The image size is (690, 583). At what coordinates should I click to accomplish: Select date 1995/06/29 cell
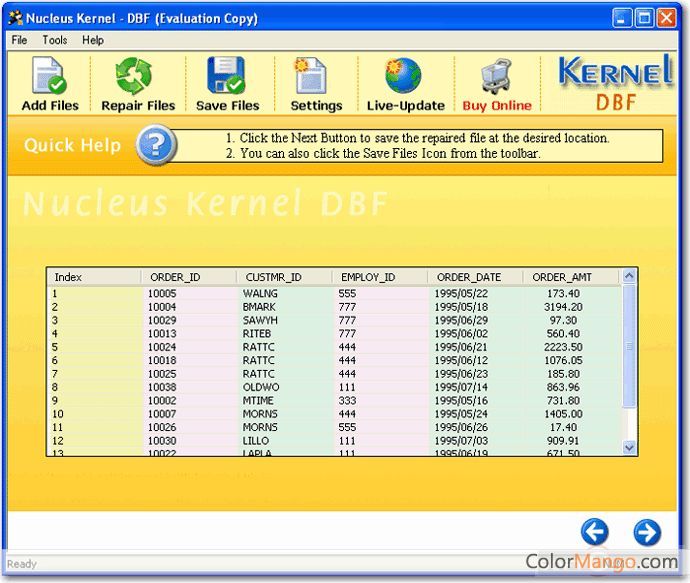461,320
